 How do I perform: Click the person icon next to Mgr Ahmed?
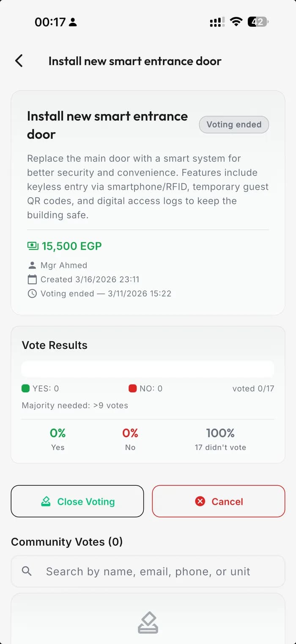[32, 265]
